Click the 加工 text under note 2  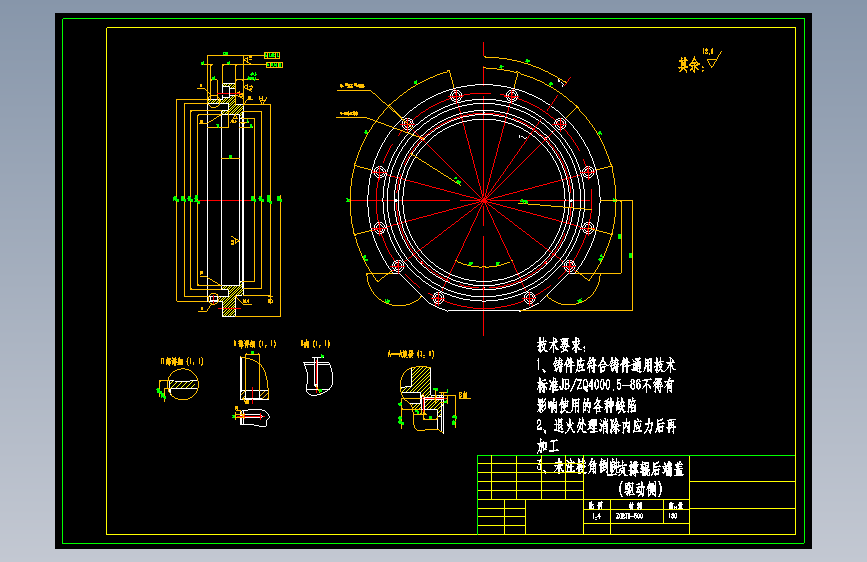548,446
